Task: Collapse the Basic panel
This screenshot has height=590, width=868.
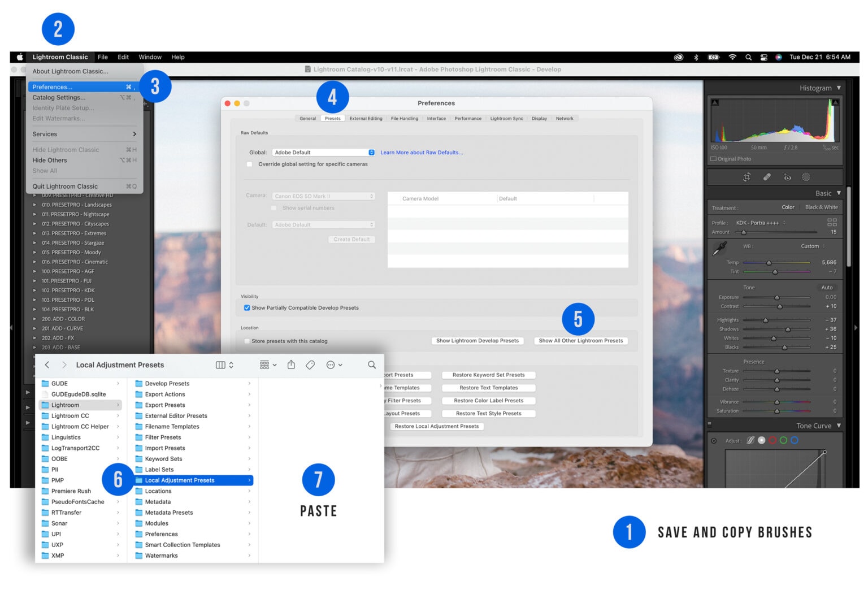Action: click(838, 193)
